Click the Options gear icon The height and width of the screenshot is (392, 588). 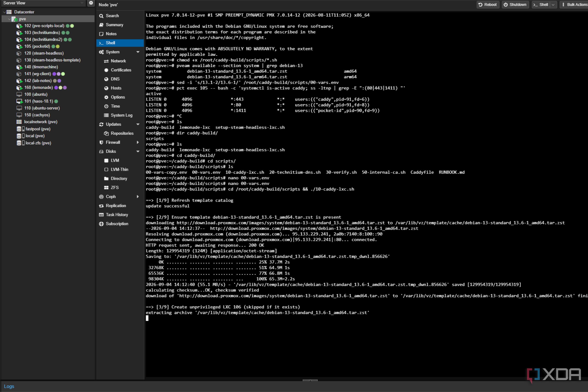[106, 97]
